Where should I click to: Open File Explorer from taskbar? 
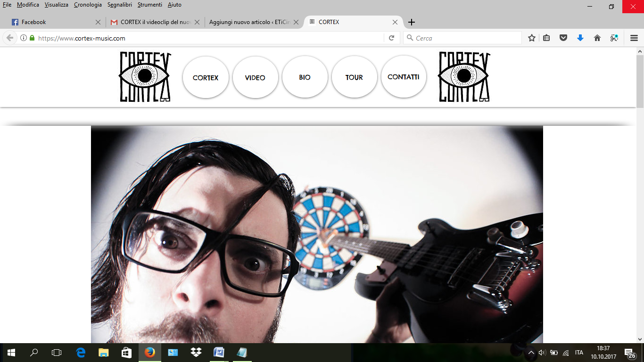pyautogui.click(x=104, y=353)
